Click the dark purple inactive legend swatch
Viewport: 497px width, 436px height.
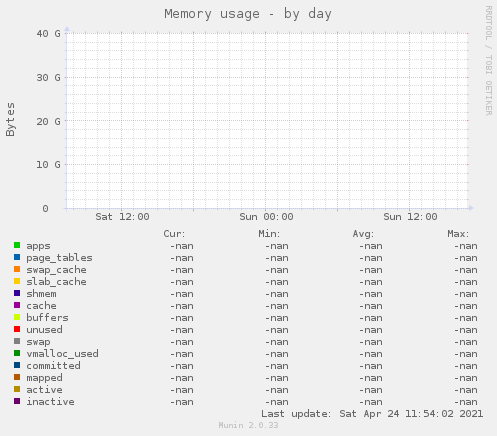tap(17, 401)
